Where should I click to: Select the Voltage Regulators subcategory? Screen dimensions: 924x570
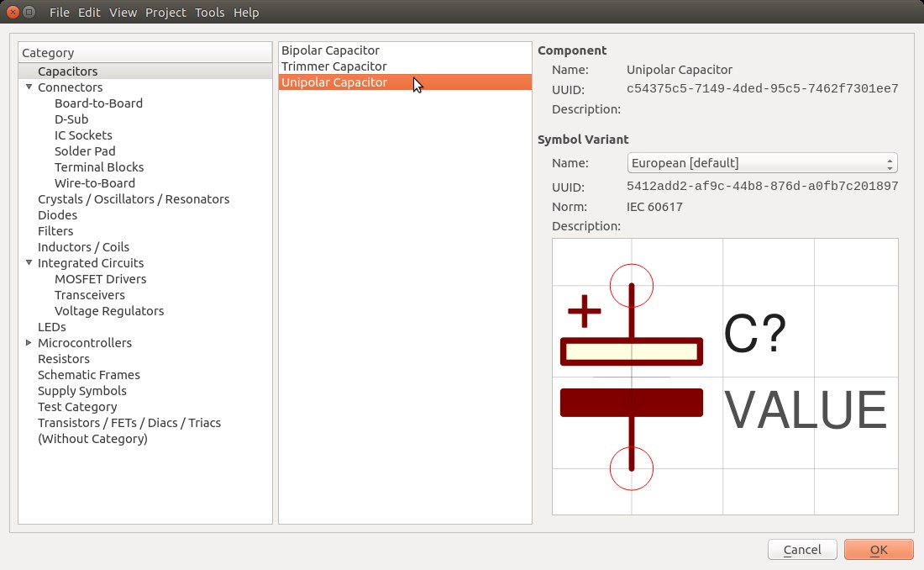[x=109, y=311]
